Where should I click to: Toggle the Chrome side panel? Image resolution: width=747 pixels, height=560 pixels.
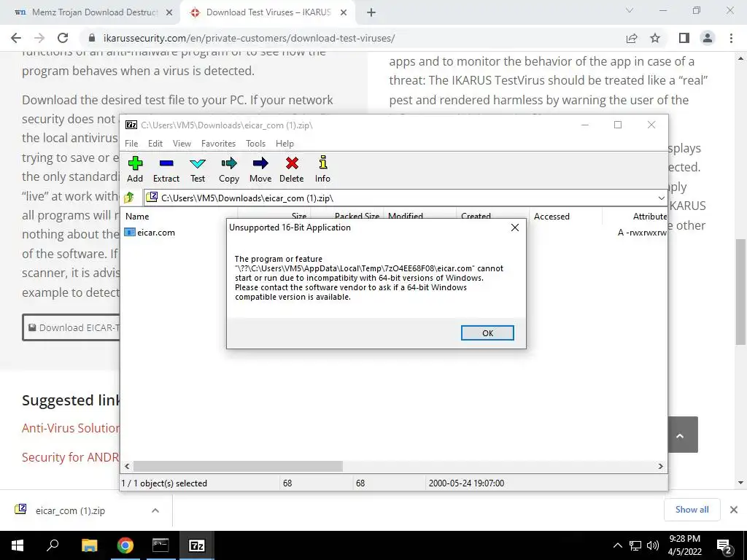tap(684, 38)
